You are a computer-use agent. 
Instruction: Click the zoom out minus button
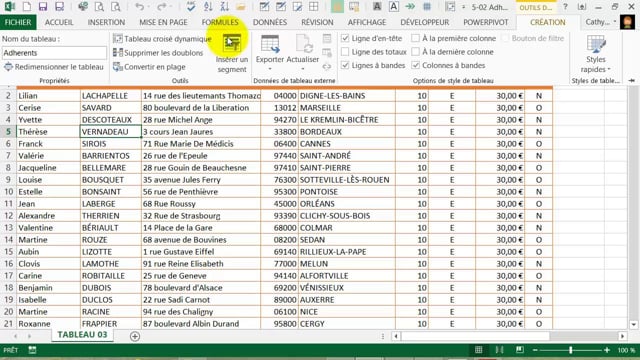[535, 350]
